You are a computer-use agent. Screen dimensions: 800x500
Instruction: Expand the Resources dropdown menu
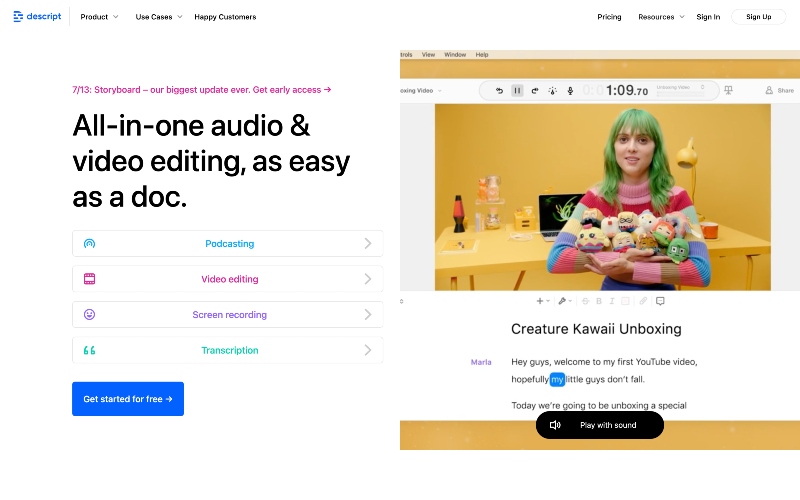(661, 17)
